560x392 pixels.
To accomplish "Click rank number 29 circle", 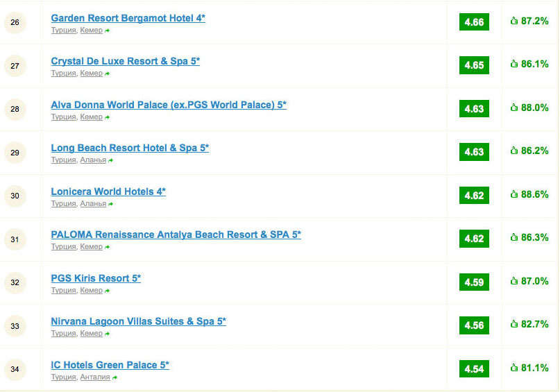I will point(15,153).
